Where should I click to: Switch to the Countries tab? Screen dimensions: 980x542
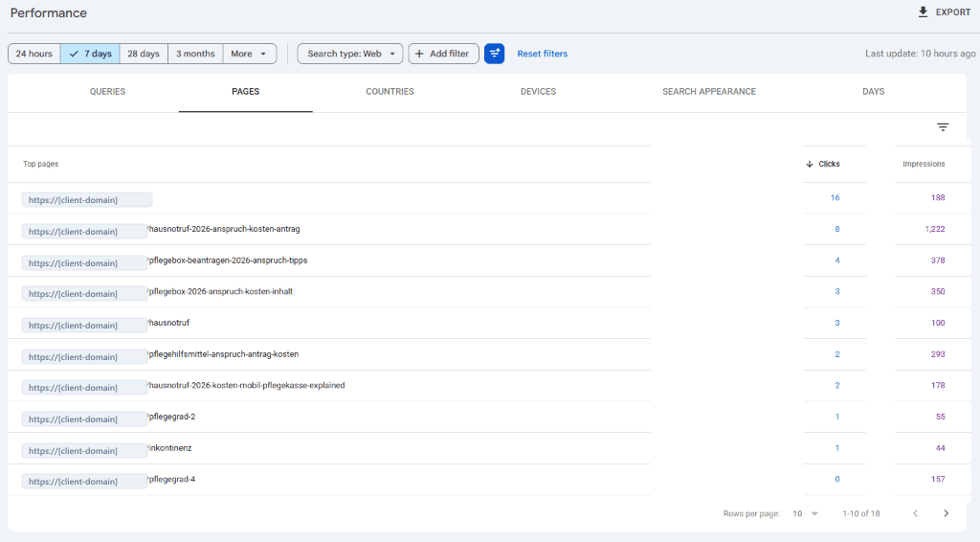click(390, 91)
